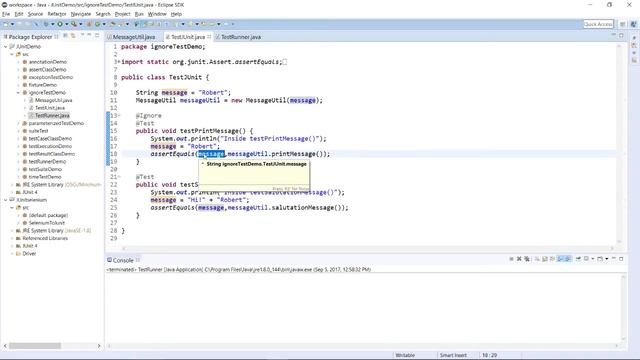Open the Navigate menu
This screenshot has width=640, height=360.
80,14
